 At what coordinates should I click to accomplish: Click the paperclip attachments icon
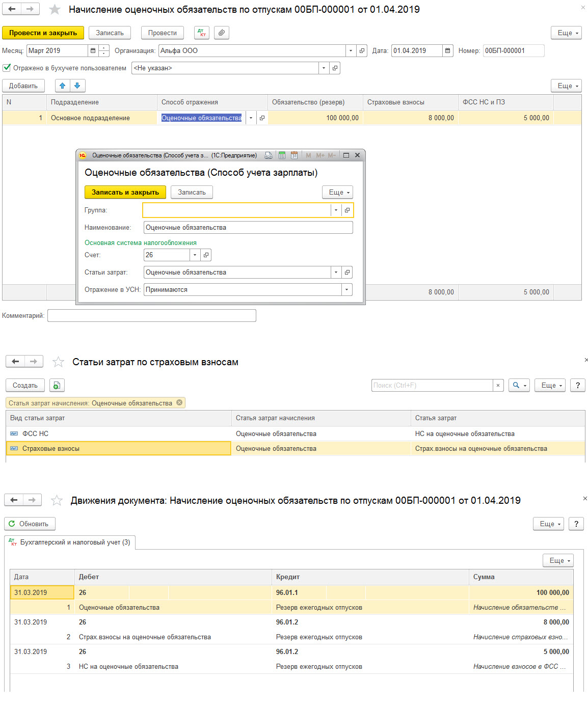coord(221,33)
